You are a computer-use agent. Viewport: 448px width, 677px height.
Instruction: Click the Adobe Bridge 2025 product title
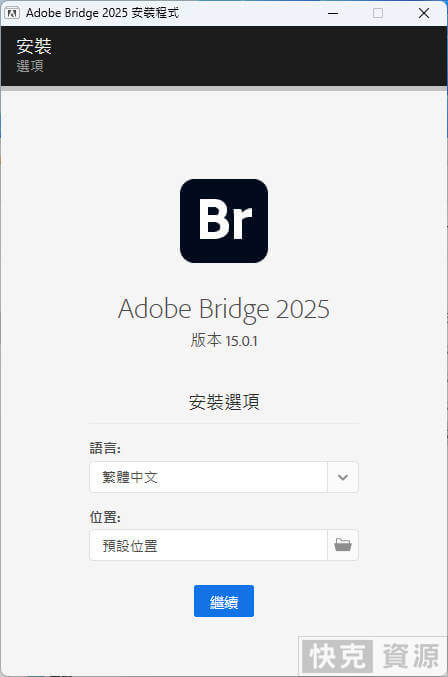[x=224, y=309]
